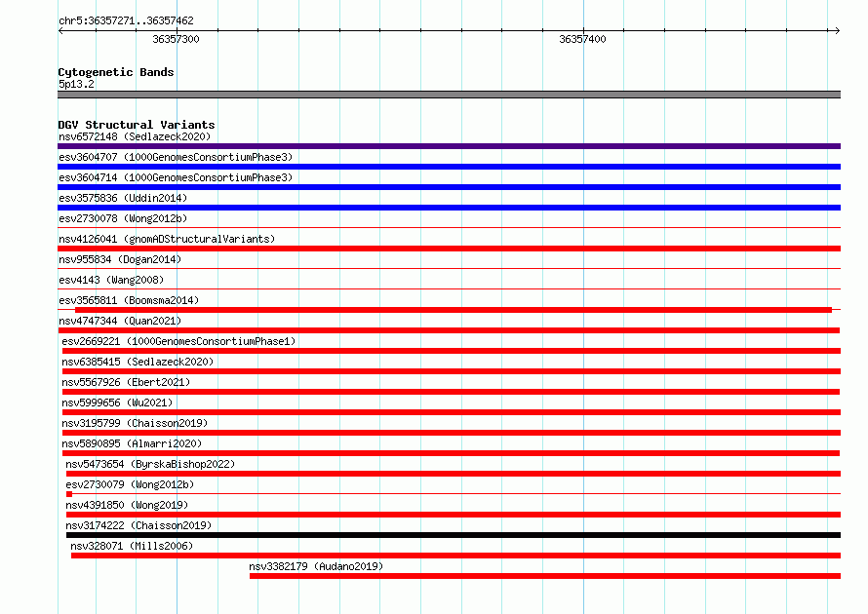Click the Cytogenetic Bands track title
Screen dimensions: 868x614
pos(116,72)
